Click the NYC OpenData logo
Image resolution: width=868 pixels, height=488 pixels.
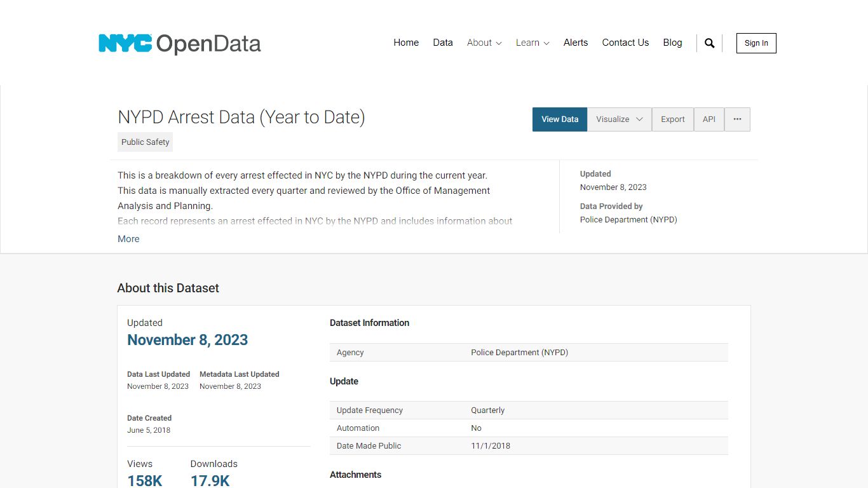180,43
